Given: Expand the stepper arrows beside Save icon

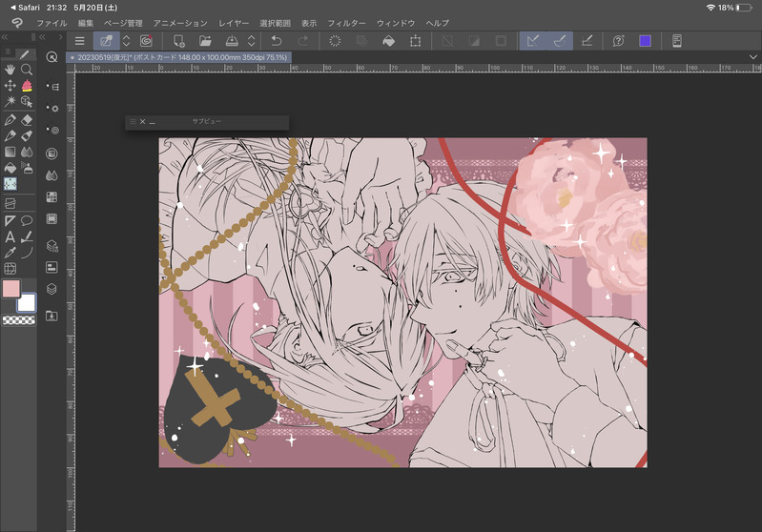Looking at the screenshot, I should coord(251,41).
